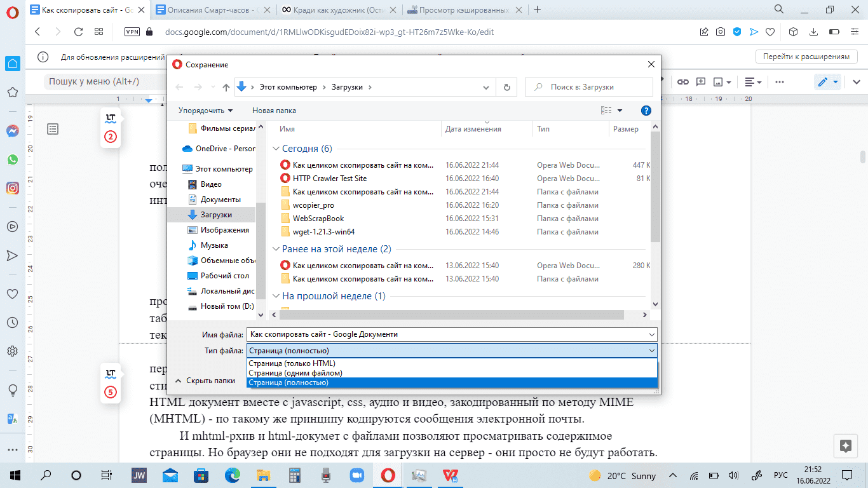Open document outline icon in Docs
This screenshot has width=868, height=488.
point(53,129)
